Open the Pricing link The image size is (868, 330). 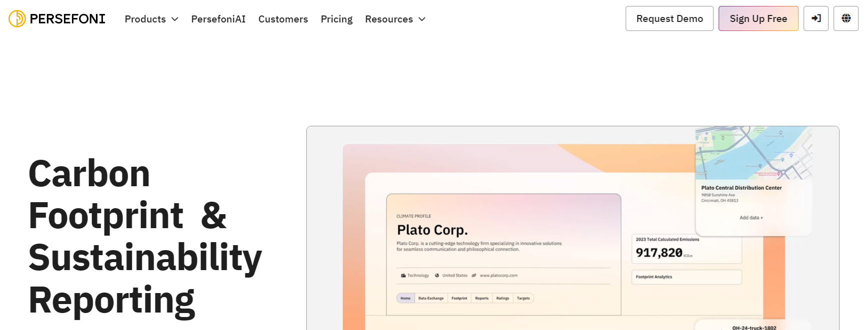336,19
